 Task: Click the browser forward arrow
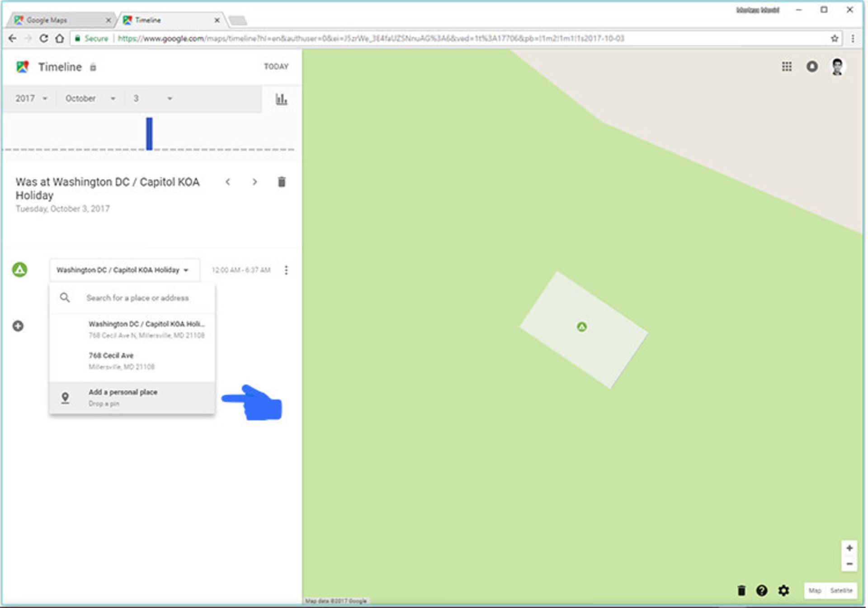pyautogui.click(x=28, y=38)
